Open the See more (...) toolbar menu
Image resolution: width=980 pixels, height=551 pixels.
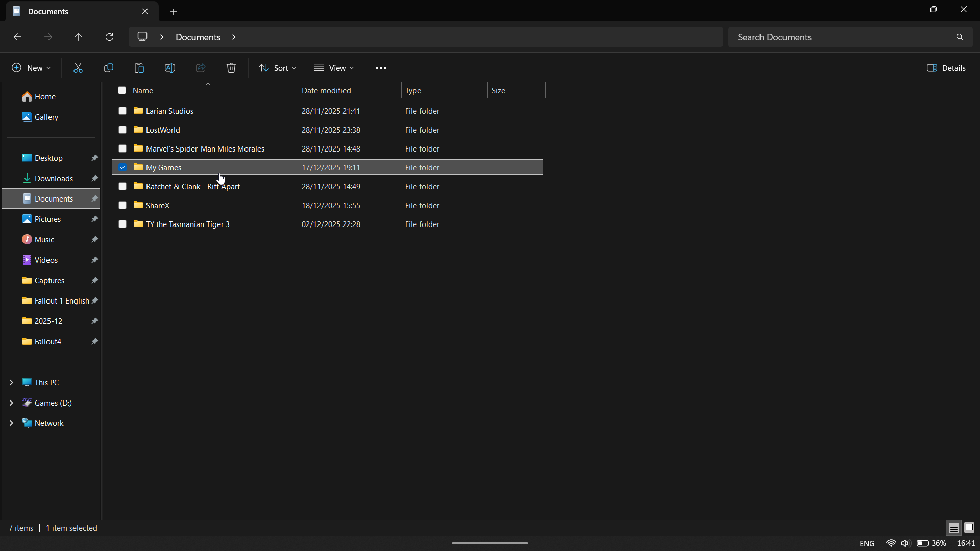coord(381,68)
